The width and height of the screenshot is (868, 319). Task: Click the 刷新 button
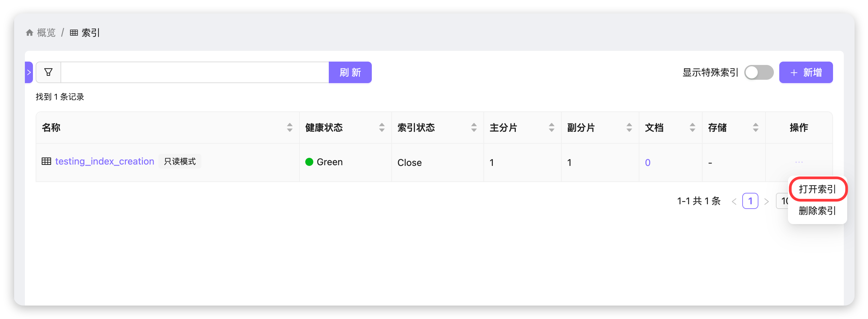pos(350,72)
